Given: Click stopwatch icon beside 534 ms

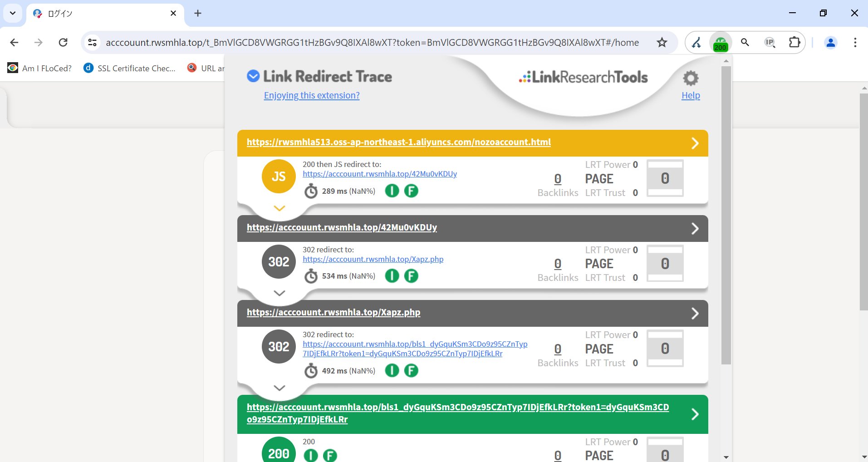Looking at the screenshot, I should (x=311, y=276).
